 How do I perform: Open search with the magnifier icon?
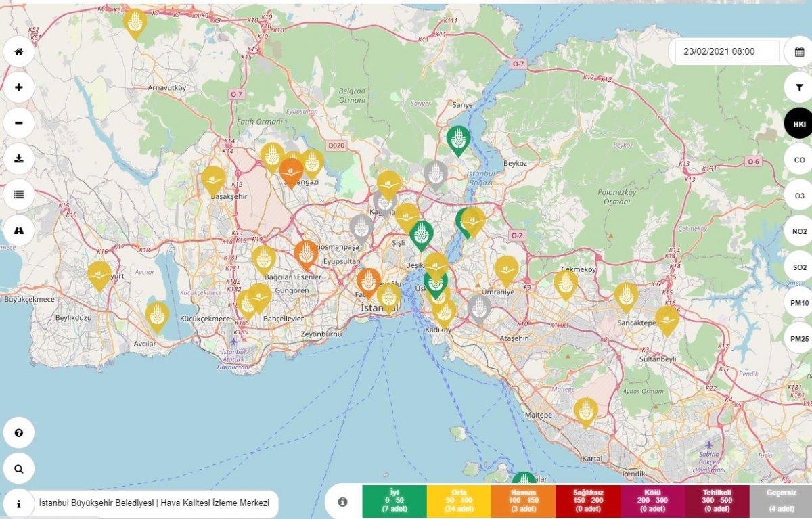pos(19,468)
